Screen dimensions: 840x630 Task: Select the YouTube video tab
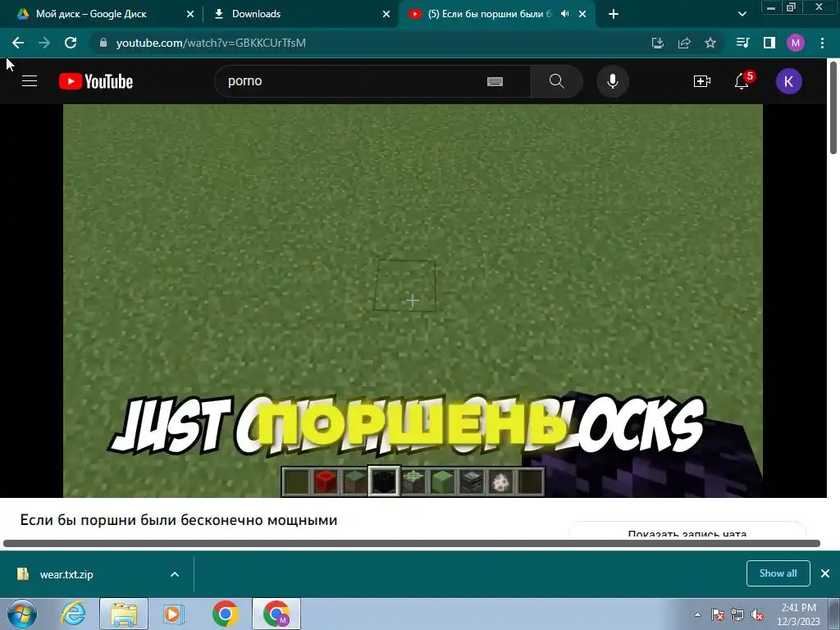coord(496,14)
